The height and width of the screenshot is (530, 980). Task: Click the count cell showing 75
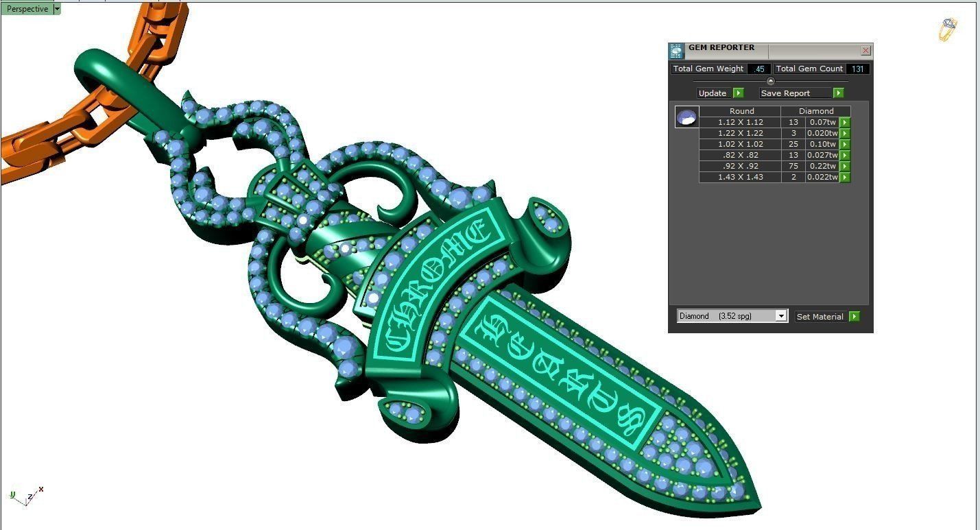(793, 166)
